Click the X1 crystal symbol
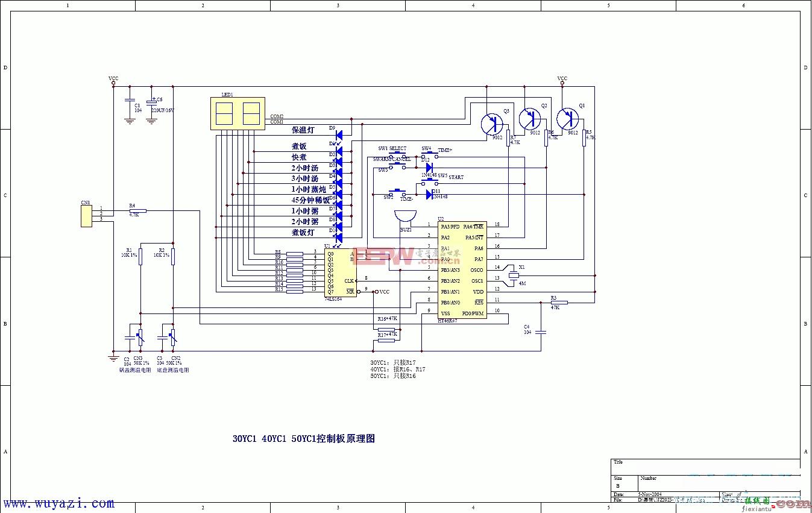The image size is (812, 513). pos(514,275)
